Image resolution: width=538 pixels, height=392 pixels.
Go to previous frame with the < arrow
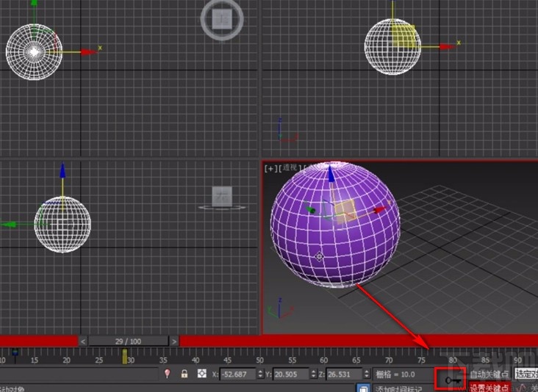pyautogui.click(x=83, y=341)
